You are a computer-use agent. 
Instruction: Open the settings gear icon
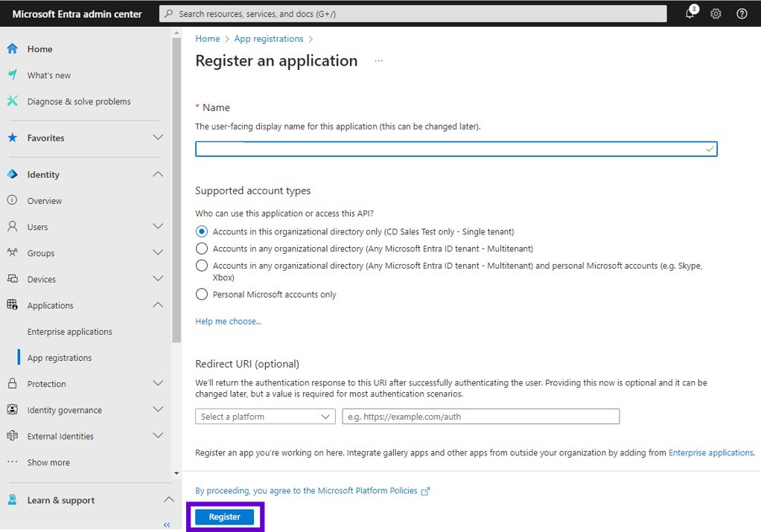[x=716, y=13]
